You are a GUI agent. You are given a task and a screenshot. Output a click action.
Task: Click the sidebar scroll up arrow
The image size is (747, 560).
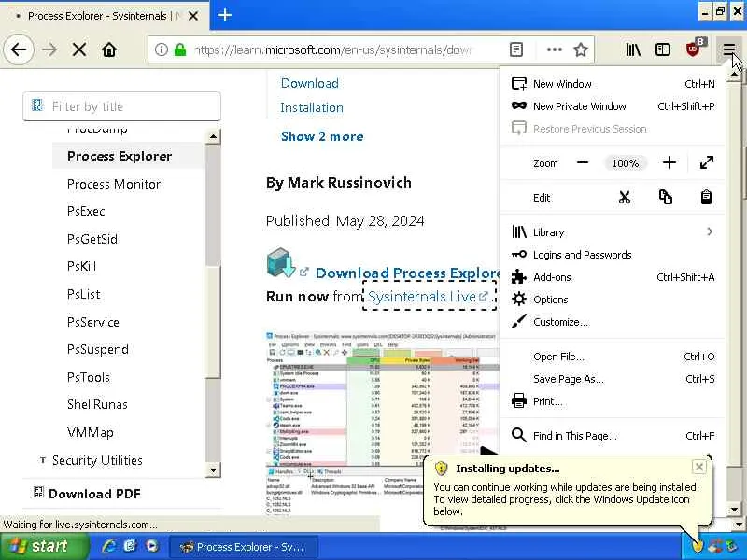point(213,137)
